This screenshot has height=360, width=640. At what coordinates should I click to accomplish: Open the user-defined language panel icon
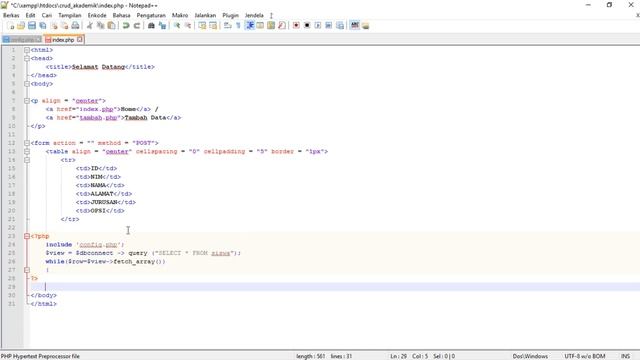tap(260, 26)
